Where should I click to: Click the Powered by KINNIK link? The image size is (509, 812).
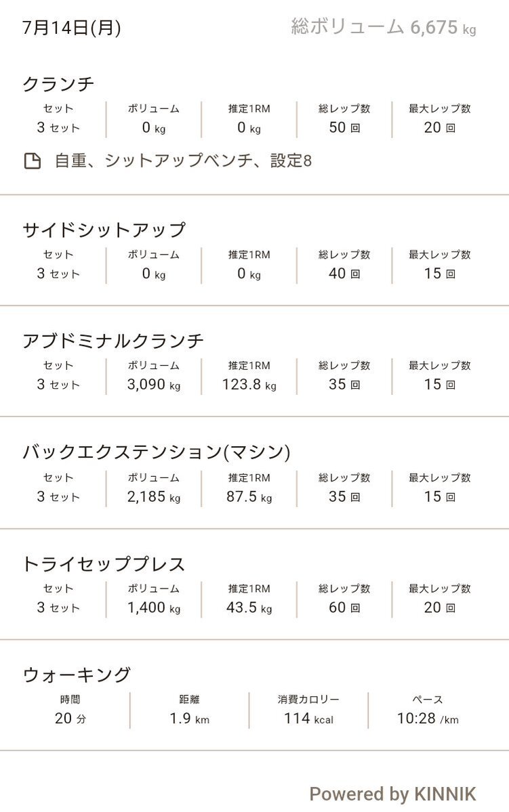click(392, 794)
